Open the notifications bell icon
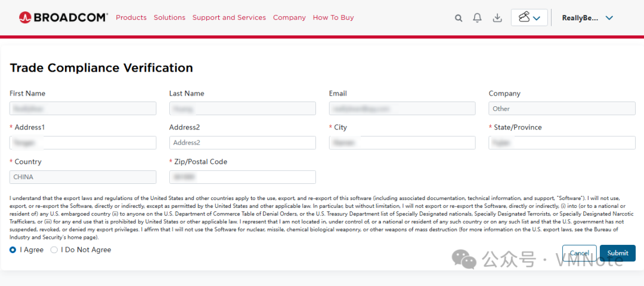Viewport: 644px width, 286px height. click(x=477, y=18)
